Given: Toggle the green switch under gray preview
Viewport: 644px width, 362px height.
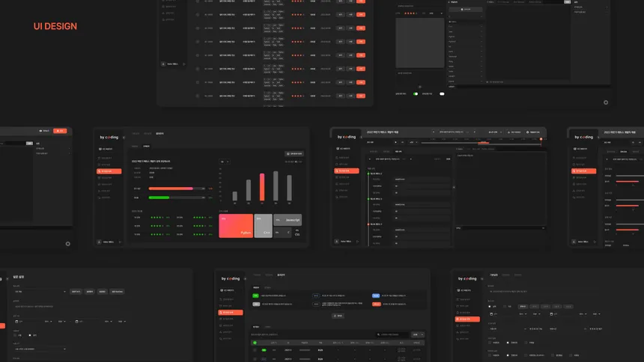Looking at the screenshot, I should 416,94.
